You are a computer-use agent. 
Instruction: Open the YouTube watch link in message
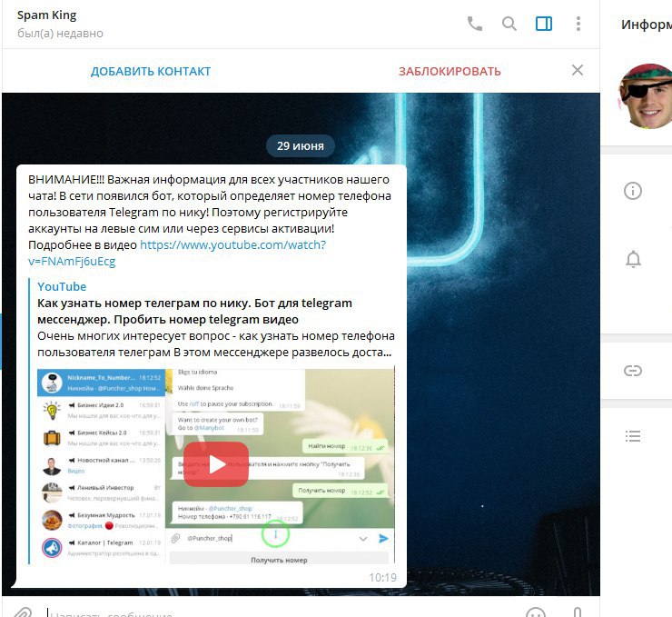coord(177,253)
